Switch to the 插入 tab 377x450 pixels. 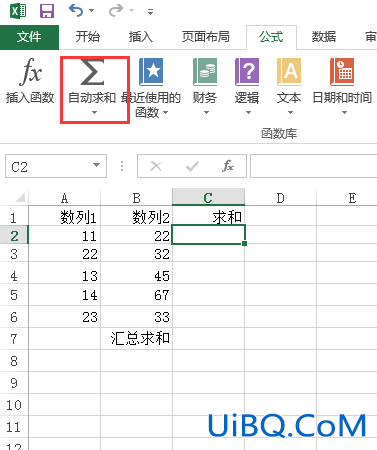tap(141, 37)
